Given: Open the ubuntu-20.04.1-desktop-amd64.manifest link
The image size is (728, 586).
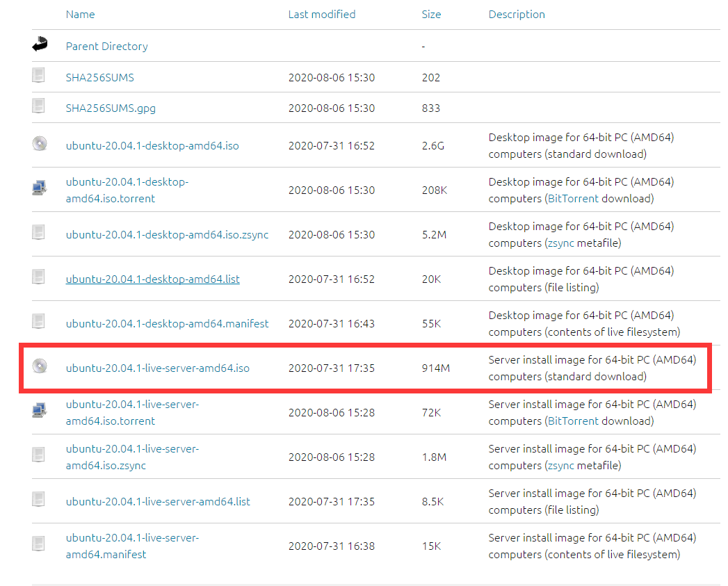Looking at the screenshot, I should click(167, 324).
